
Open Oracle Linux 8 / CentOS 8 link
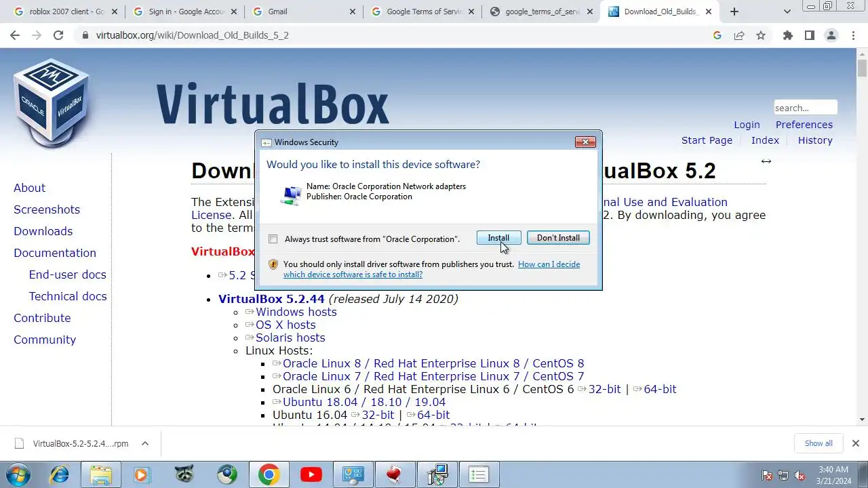pyautogui.click(x=433, y=363)
